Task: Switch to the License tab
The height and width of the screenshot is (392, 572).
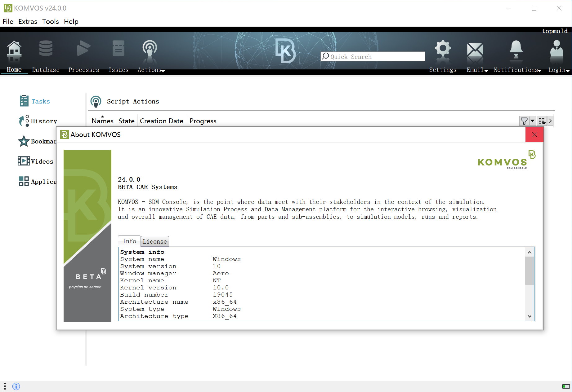Action: [155, 241]
